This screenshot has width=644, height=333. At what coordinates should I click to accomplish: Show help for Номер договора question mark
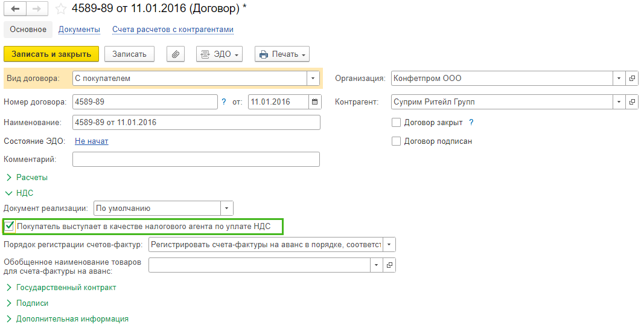coord(224,102)
